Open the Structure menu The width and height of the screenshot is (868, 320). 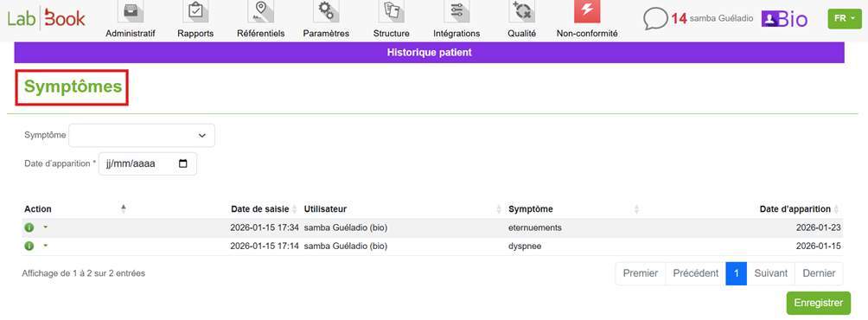tap(392, 33)
